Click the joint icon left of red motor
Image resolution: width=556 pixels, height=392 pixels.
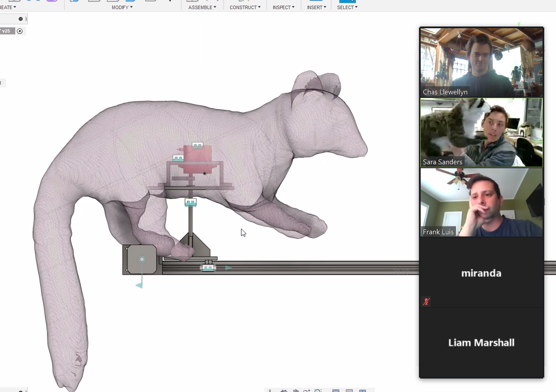point(178,158)
